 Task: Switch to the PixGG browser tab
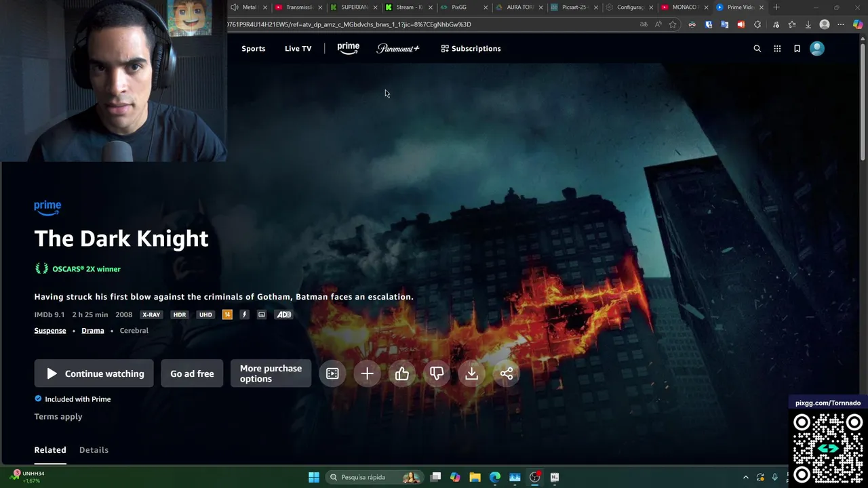[x=462, y=7]
